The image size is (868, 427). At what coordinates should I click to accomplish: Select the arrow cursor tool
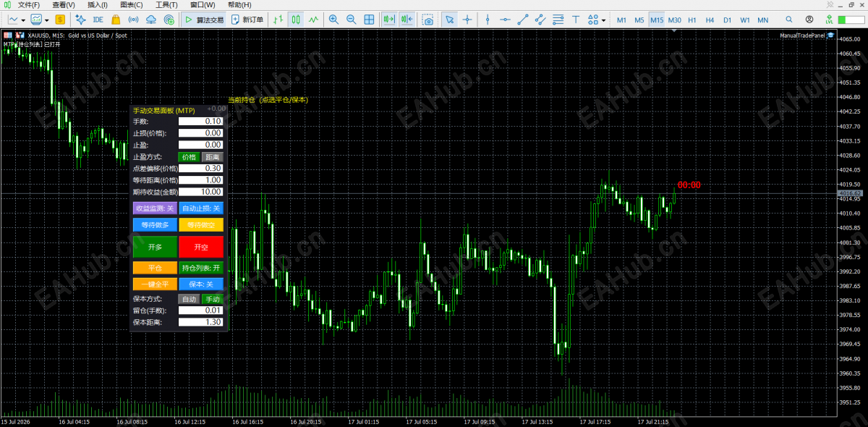tap(449, 20)
